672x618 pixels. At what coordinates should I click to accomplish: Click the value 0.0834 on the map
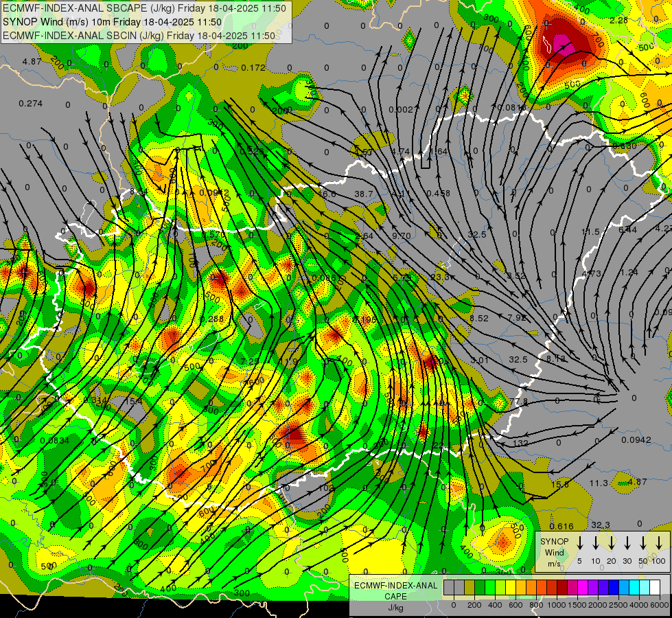click(x=54, y=440)
